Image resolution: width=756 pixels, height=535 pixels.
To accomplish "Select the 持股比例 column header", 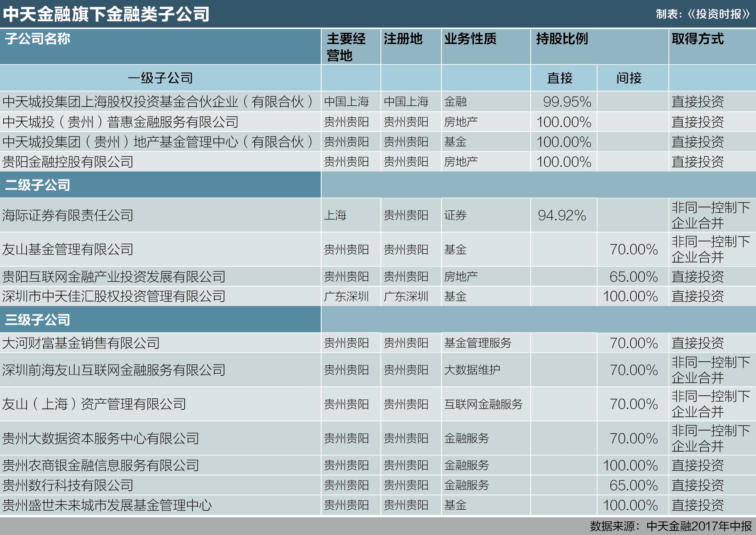I will pos(560,40).
